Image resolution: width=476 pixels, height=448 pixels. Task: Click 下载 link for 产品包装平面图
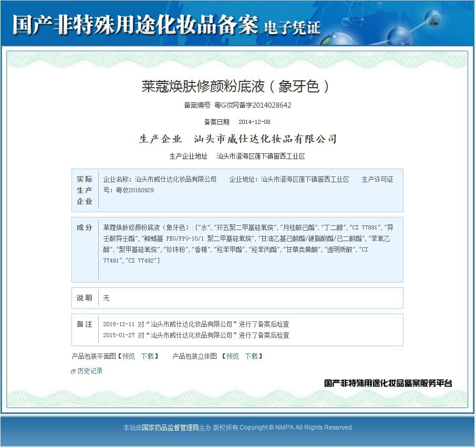click(148, 356)
